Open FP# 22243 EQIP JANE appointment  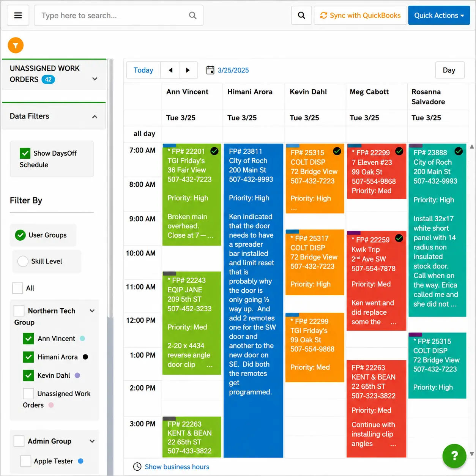point(192,323)
